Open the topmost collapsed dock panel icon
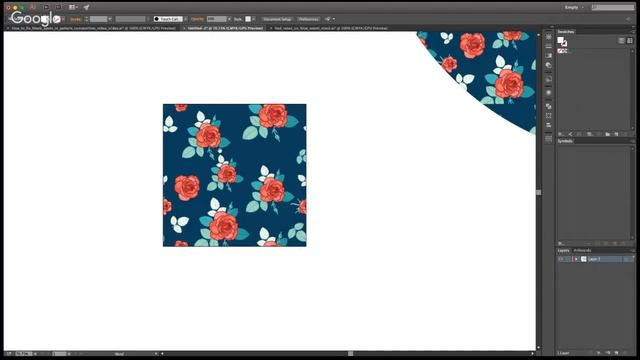640x360 pixels. (x=549, y=37)
